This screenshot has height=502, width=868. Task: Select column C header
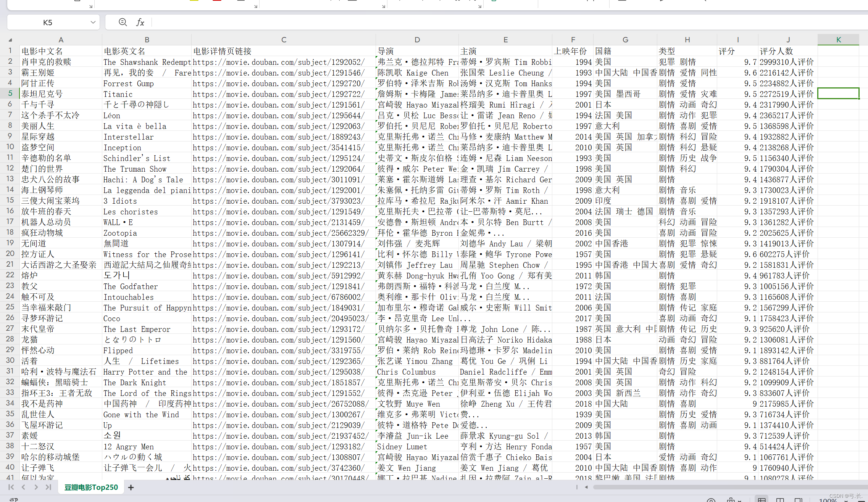[x=284, y=40]
